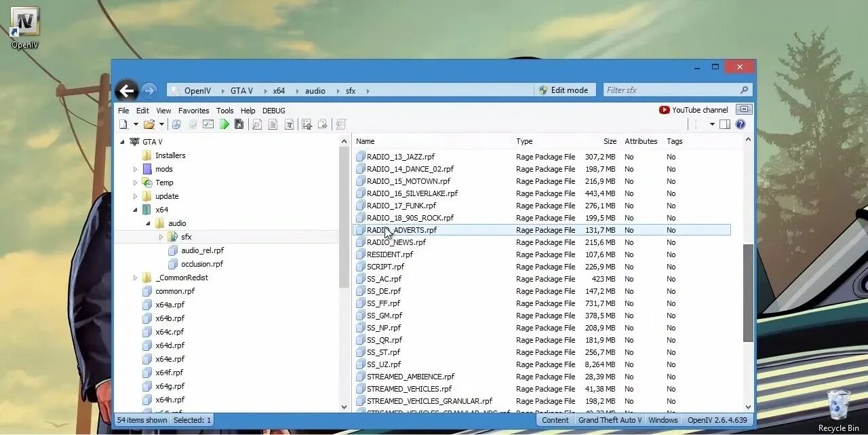The width and height of the screenshot is (868, 435).
Task: Collapse the GTA V root node
Action: 122,142
